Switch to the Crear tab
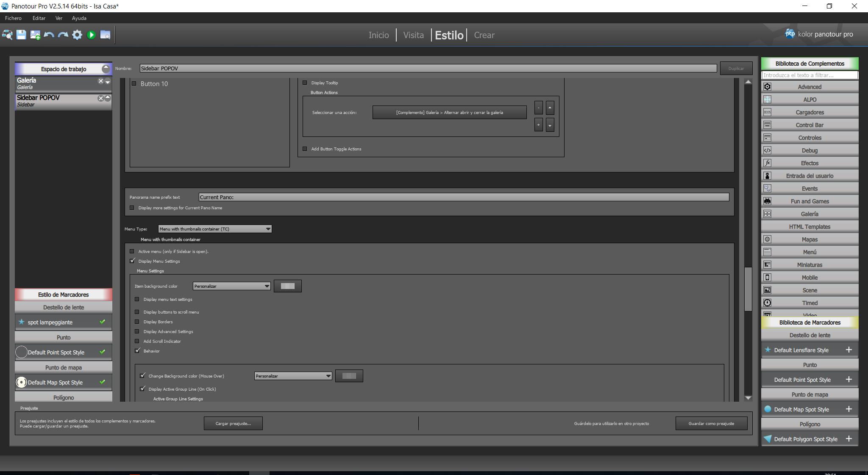Image resolution: width=868 pixels, height=475 pixels. coord(484,35)
